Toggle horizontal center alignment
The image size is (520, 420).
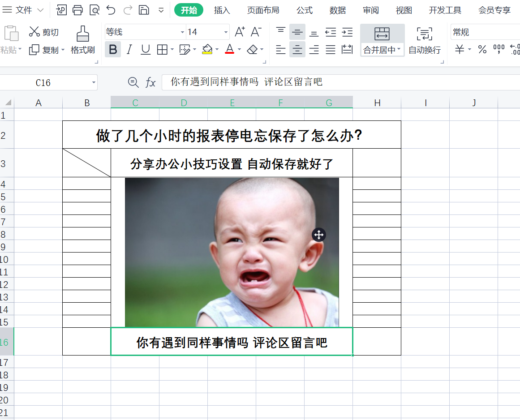coord(297,49)
